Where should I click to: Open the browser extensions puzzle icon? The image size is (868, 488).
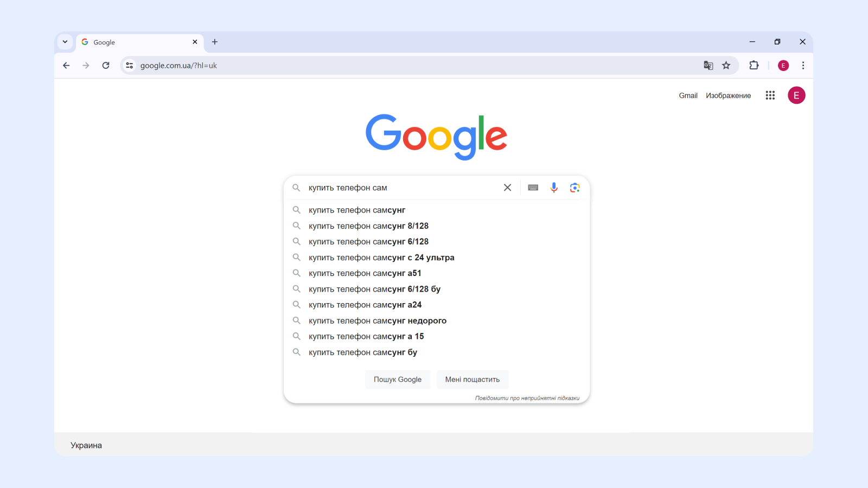tap(754, 65)
